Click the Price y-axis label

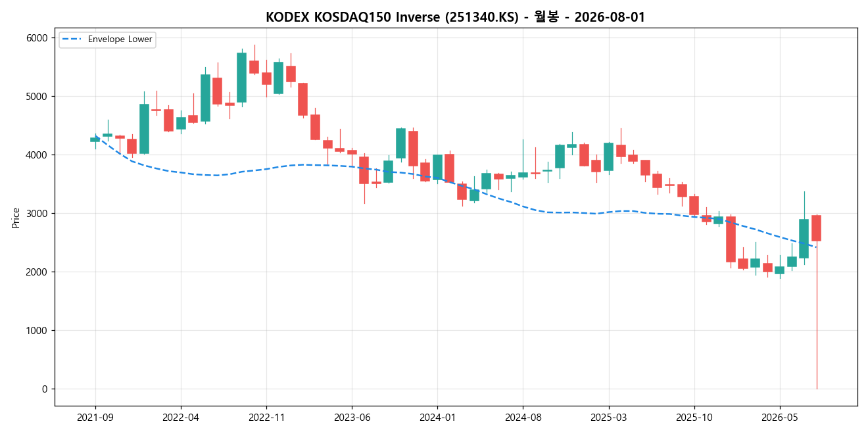point(16,218)
